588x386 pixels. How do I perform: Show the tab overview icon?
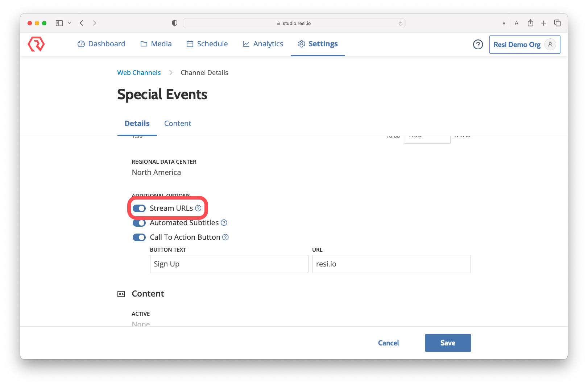click(x=558, y=23)
